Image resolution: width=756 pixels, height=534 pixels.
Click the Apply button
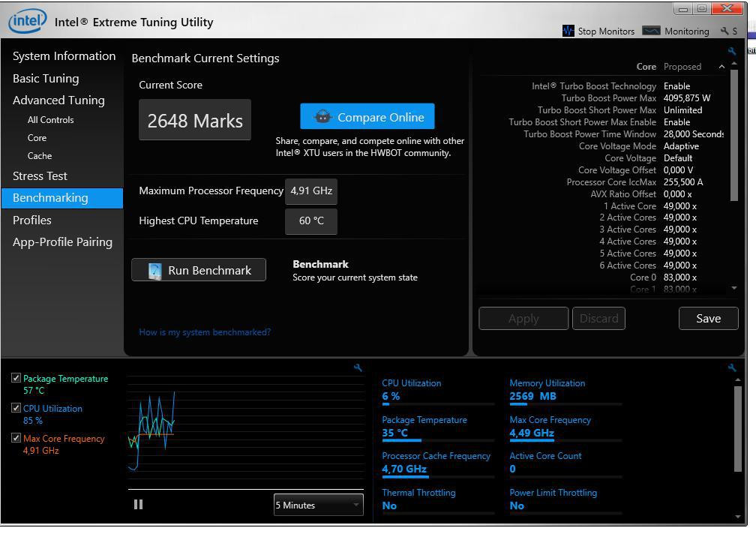coord(523,319)
